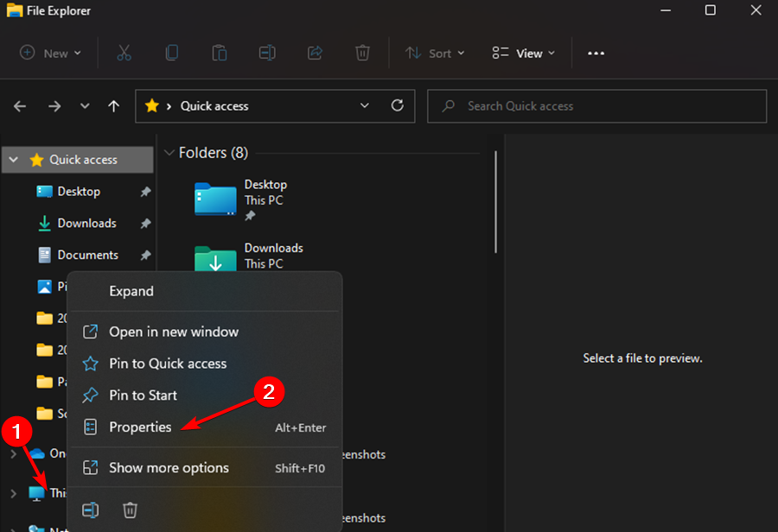
Task: Click the Paste clipboard icon in toolbar
Action: pyautogui.click(x=220, y=53)
